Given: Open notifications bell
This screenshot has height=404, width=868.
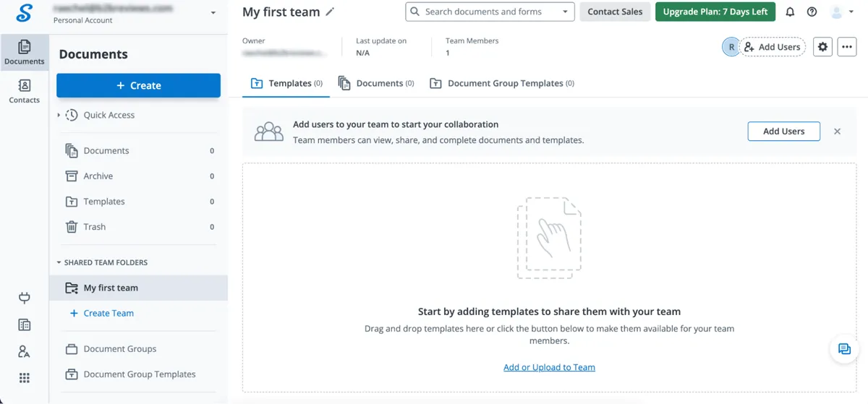Looking at the screenshot, I should pyautogui.click(x=790, y=12).
